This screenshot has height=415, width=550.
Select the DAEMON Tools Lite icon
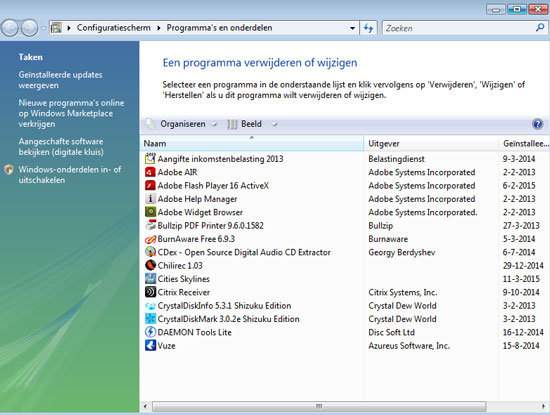tap(150, 332)
